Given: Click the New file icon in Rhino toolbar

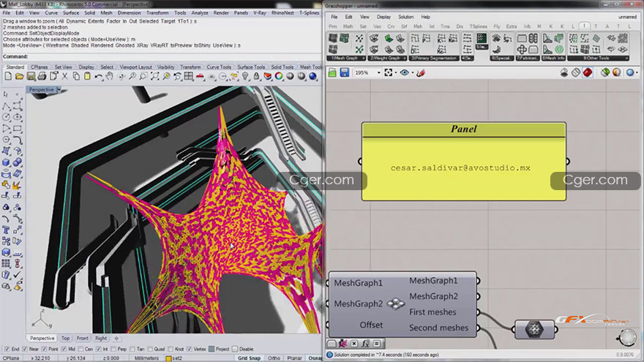Looking at the screenshot, I should (x=8, y=76).
